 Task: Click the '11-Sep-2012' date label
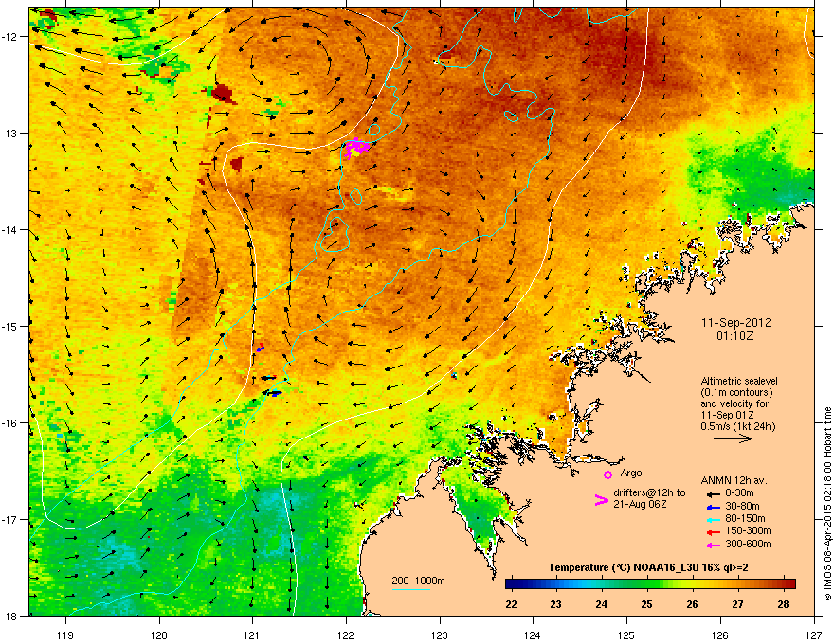coord(736,323)
